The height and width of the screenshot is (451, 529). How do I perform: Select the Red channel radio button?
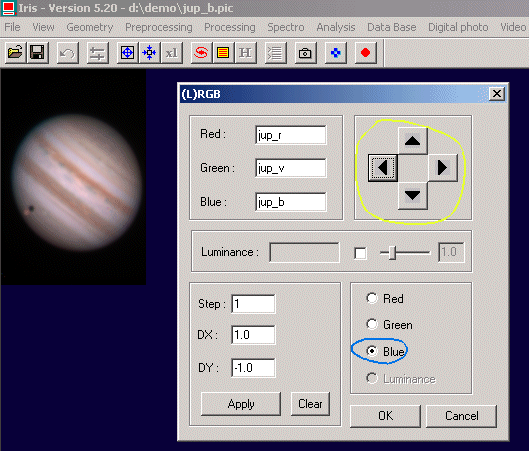click(x=372, y=298)
